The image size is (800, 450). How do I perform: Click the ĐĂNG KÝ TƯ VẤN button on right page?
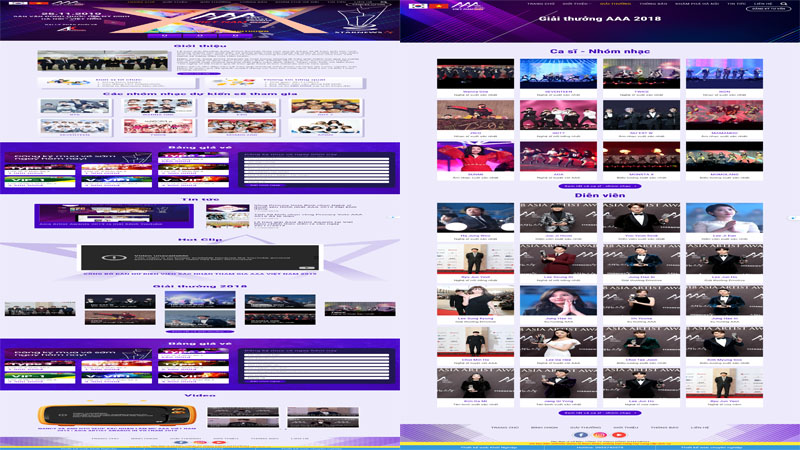click(x=768, y=9)
